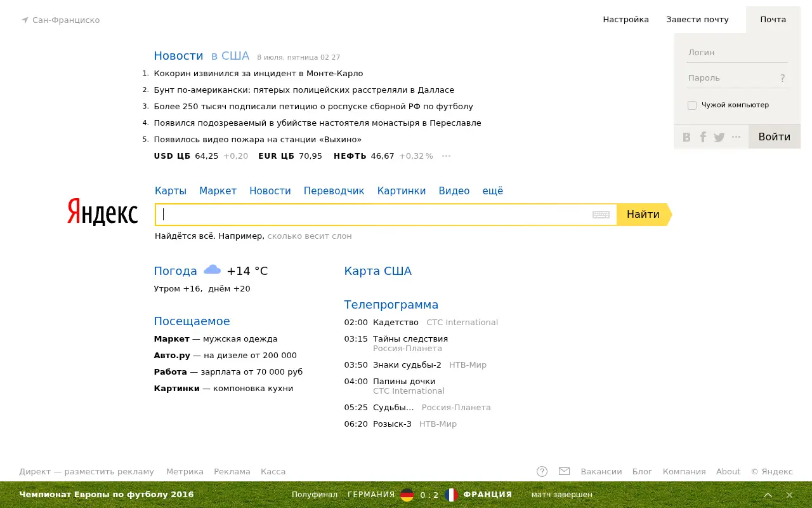Expand more exchange rates with ellipsis
The image size is (812, 508).
(446, 156)
